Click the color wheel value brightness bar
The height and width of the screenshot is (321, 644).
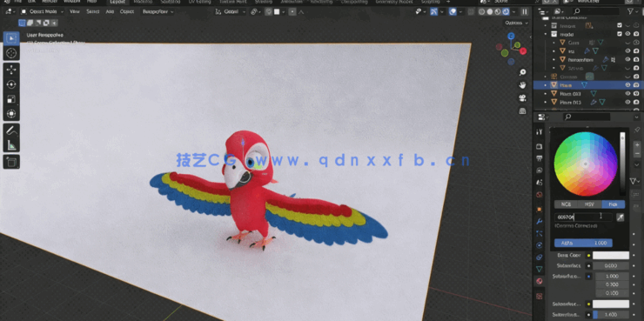coord(622,164)
